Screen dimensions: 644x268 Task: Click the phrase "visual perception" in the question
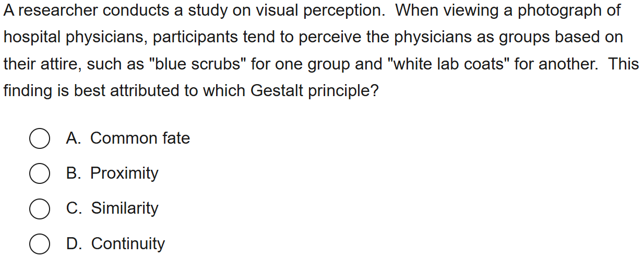pos(309,11)
